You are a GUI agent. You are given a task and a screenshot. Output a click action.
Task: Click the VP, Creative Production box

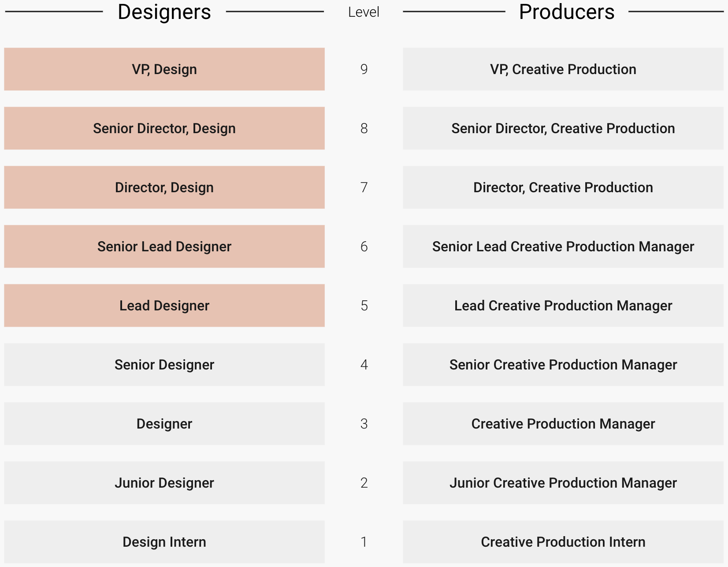[x=563, y=69]
